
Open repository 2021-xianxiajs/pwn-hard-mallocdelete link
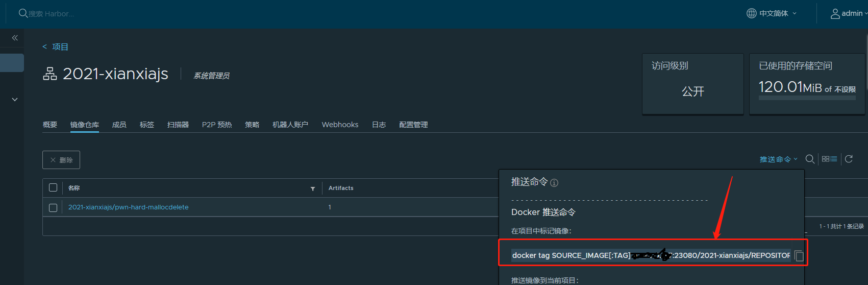pos(129,207)
